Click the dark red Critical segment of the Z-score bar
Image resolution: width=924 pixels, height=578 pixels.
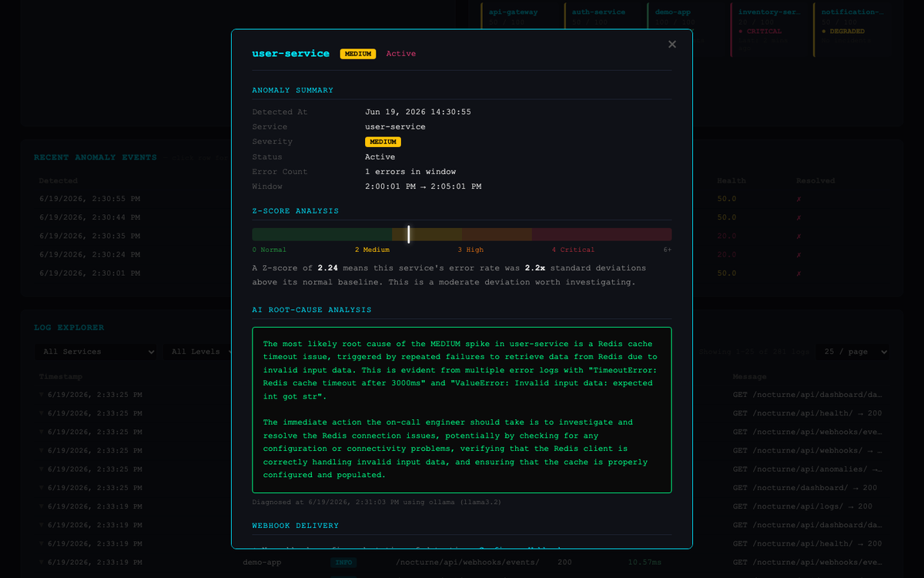click(601, 234)
